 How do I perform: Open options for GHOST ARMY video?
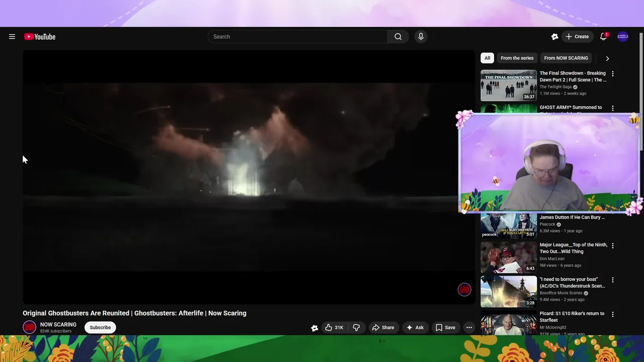pos(612,108)
